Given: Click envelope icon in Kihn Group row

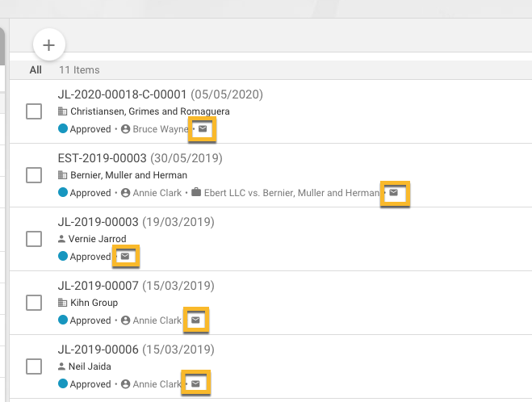Looking at the screenshot, I should (x=195, y=320).
